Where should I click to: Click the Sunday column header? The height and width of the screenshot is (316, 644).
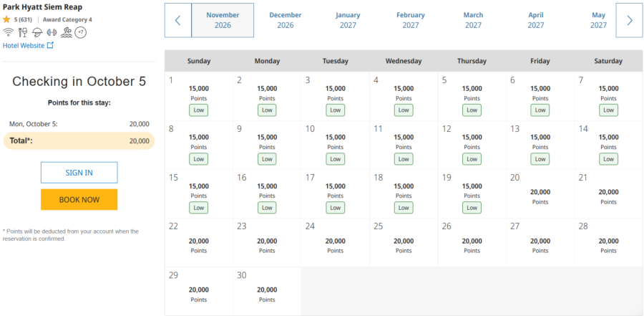(x=199, y=61)
